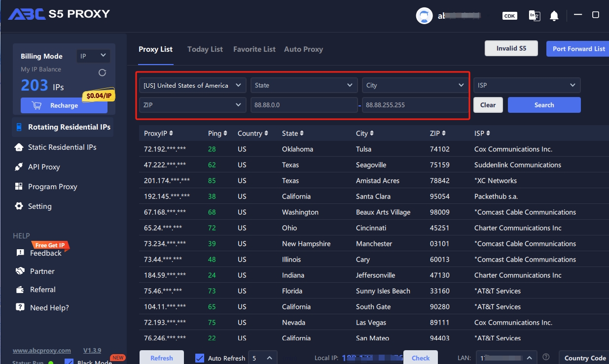Toggle the Auto Refresh checkbox
The image size is (609, 364).
point(200,358)
